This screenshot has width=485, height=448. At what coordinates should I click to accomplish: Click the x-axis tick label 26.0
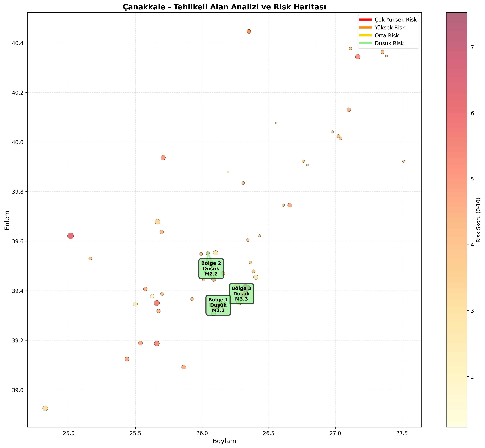click(202, 433)
